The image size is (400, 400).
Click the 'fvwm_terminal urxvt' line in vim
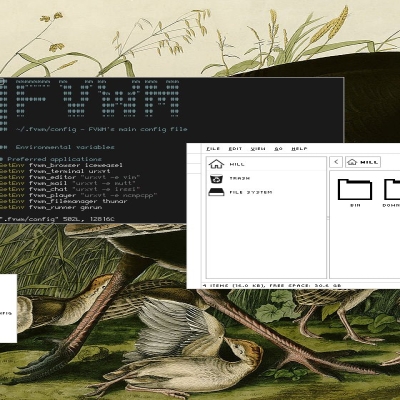55,171
